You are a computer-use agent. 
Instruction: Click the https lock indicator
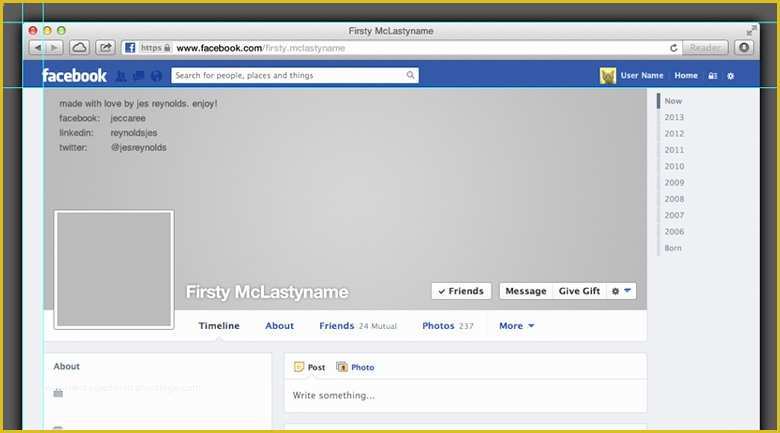click(155, 48)
